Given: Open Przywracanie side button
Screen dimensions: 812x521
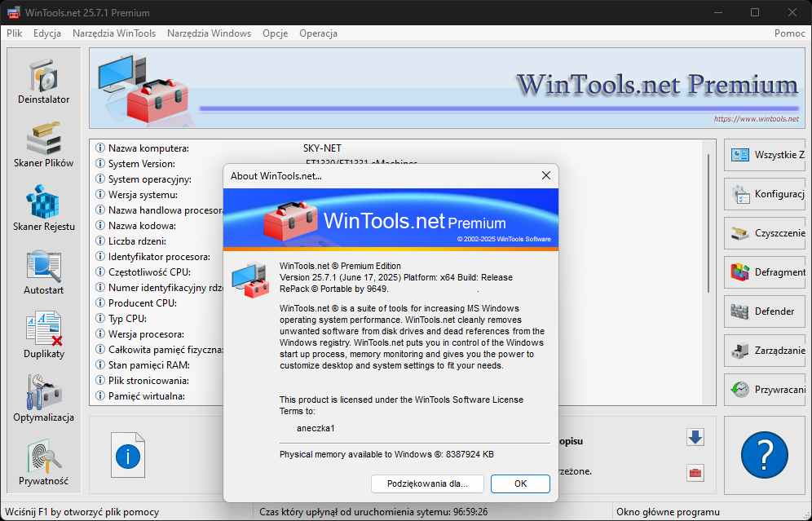Looking at the screenshot, I should [765, 390].
